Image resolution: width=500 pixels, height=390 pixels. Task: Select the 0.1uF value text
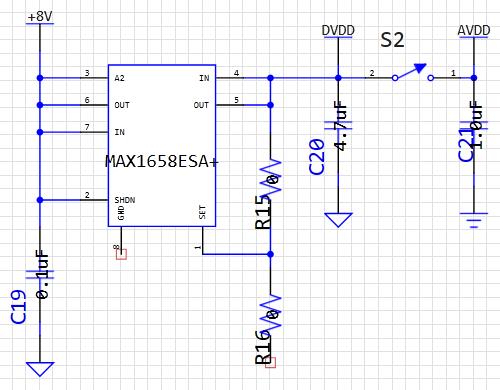pyautogui.click(x=42, y=274)
